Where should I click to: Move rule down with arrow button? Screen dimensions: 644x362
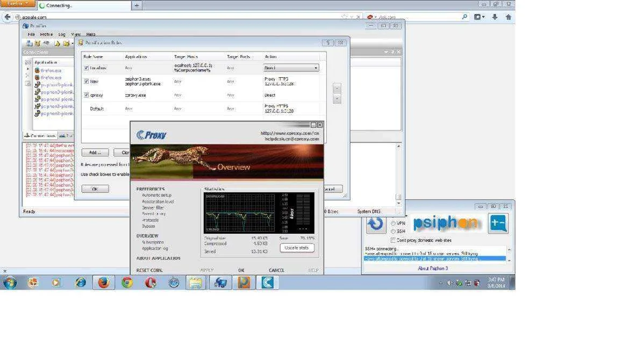337,99
